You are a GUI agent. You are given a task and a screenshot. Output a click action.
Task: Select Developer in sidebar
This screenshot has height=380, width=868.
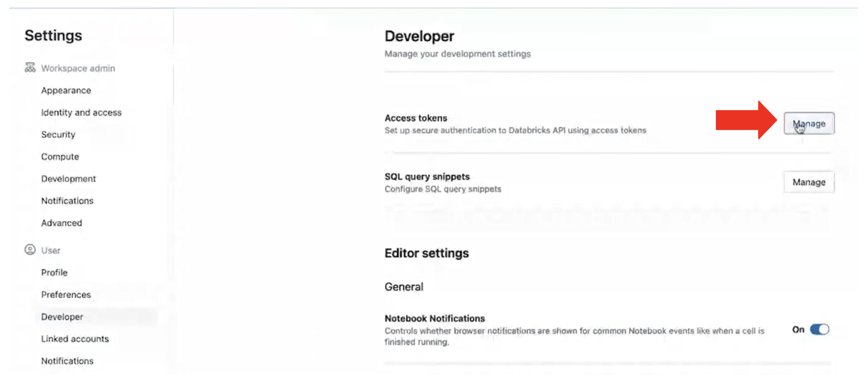tap(62, 317)
